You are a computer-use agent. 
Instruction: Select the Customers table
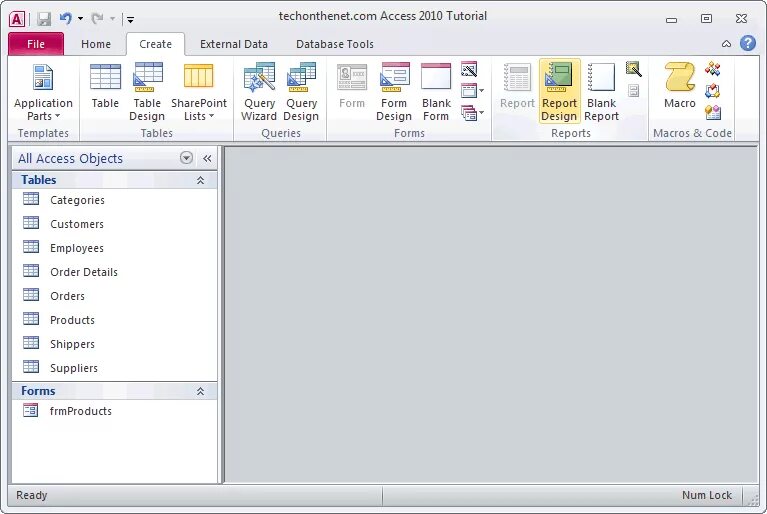pyautogui.click(x=114, y=224)
